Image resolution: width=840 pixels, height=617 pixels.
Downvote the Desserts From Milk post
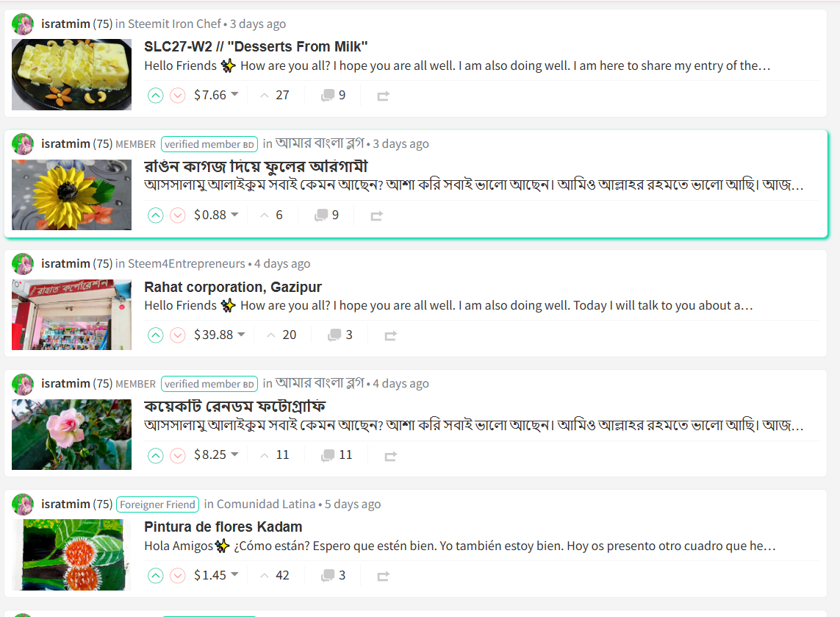177,96
